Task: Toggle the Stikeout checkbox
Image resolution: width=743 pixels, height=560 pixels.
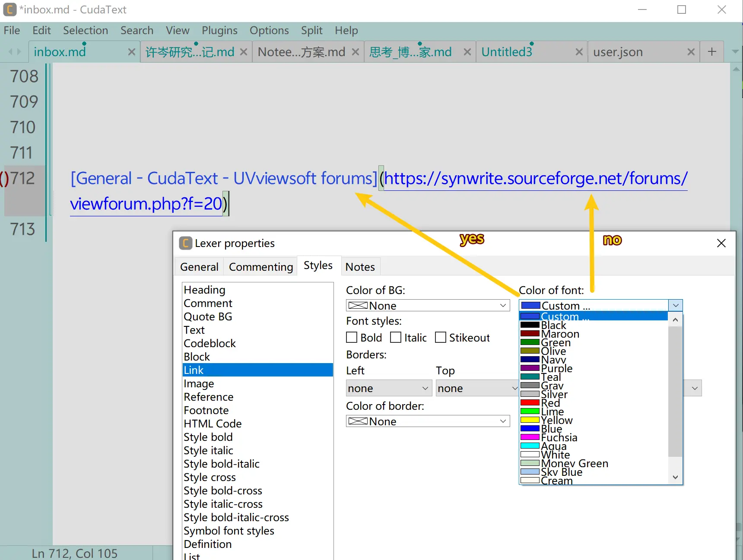Action: pos(441,338)
